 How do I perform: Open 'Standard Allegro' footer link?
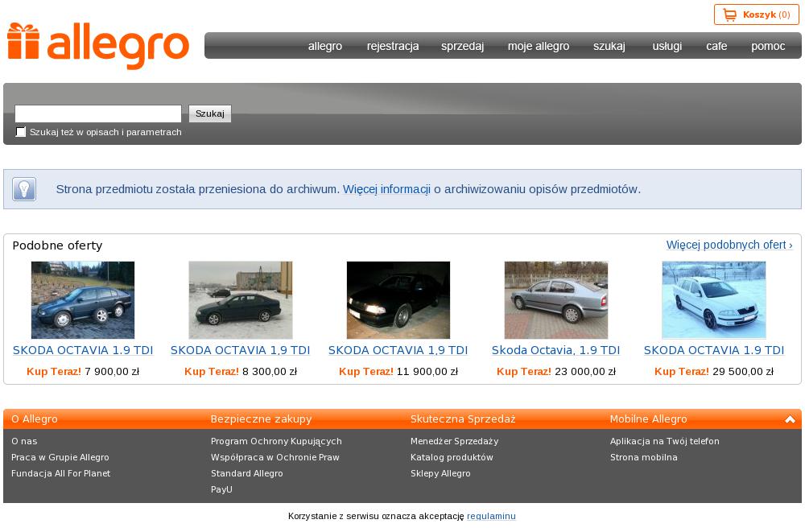click(x=247, y=473)
